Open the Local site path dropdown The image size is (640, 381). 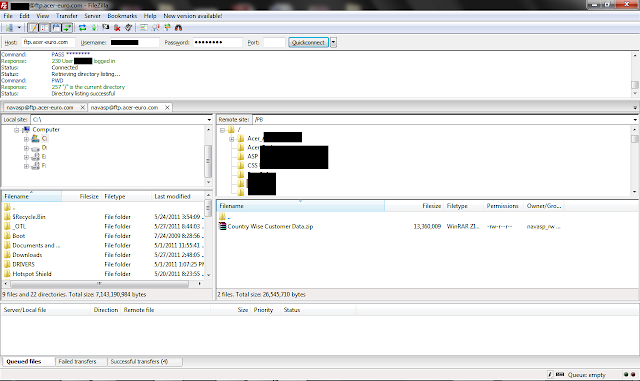point(209,120)
